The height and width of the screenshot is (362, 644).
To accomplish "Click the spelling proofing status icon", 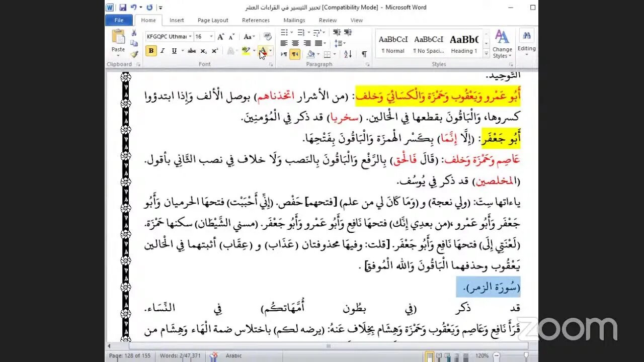I will click(x=213, y=356).
